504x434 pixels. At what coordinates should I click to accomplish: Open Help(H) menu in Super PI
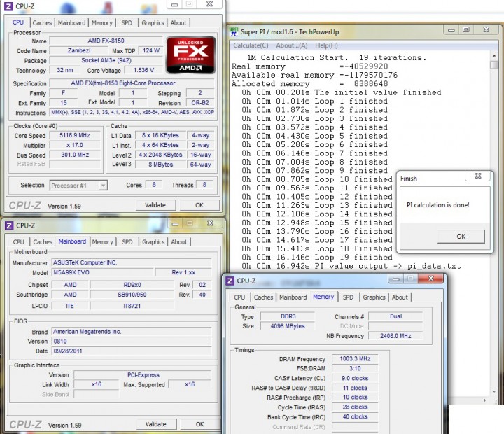pyautogui.click(x=326, y=45)
